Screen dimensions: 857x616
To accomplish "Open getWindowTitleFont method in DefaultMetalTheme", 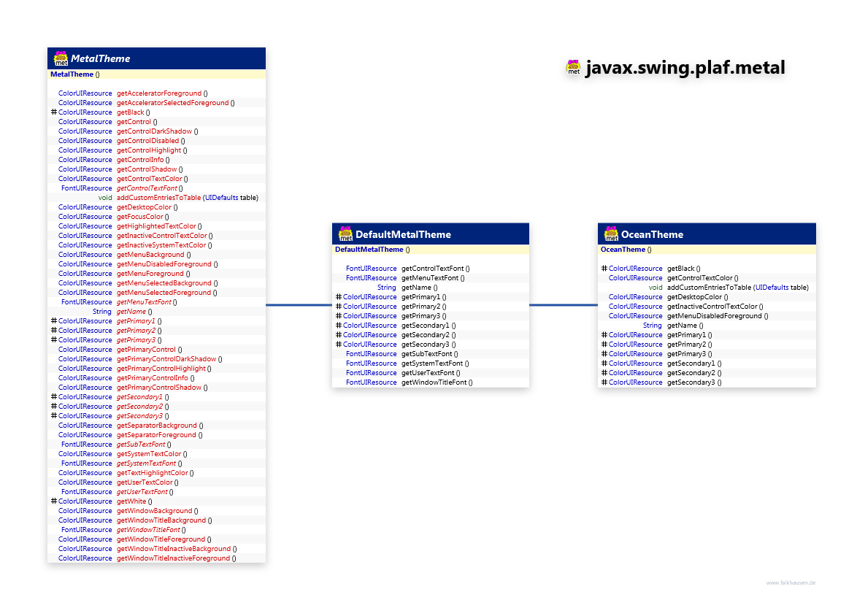I will pyautogui.click(x=434, y=382).
